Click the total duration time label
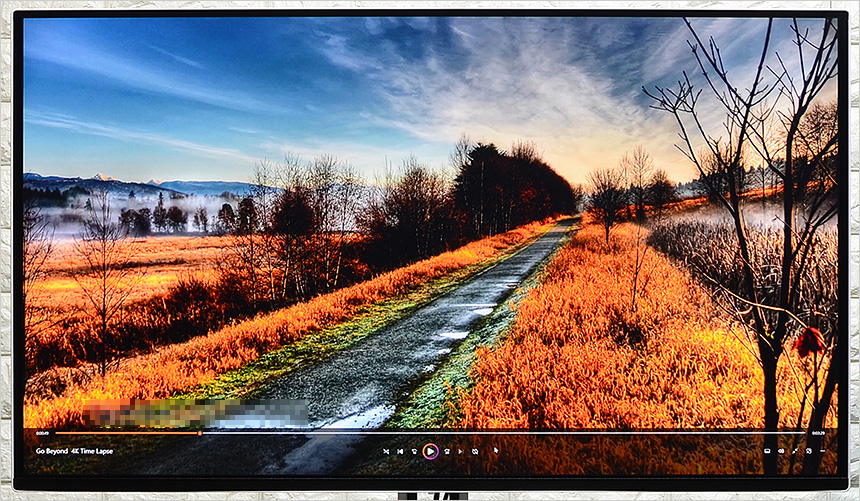Screen dimensions: 860x501 coord(818,433)
